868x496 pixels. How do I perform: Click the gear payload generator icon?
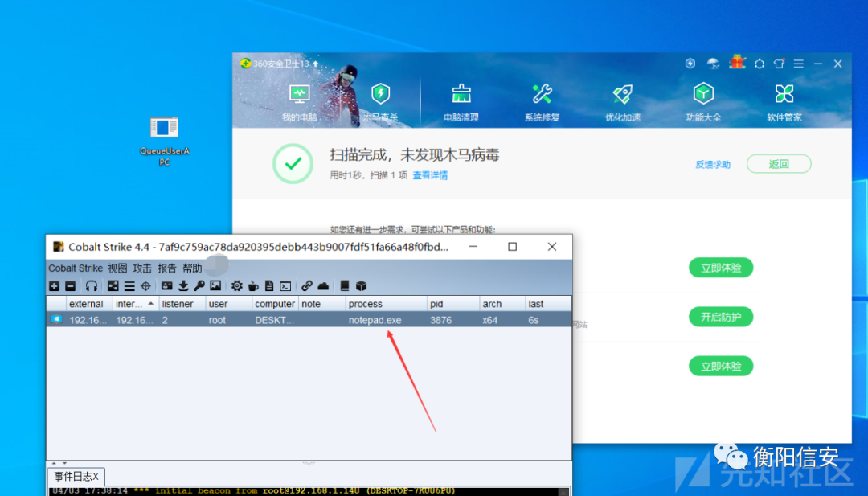pyautogui.click(x=237, y=285)
